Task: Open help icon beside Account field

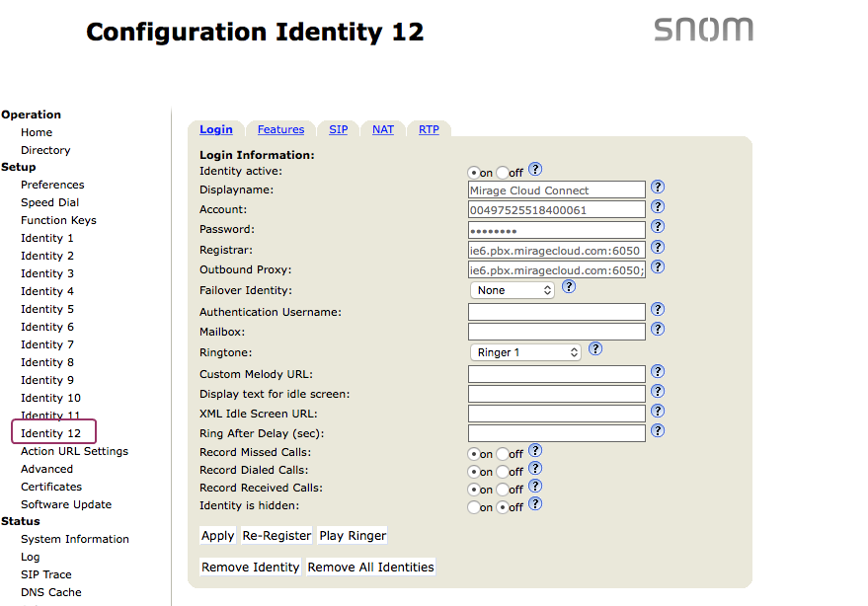Action: [658, 207]
